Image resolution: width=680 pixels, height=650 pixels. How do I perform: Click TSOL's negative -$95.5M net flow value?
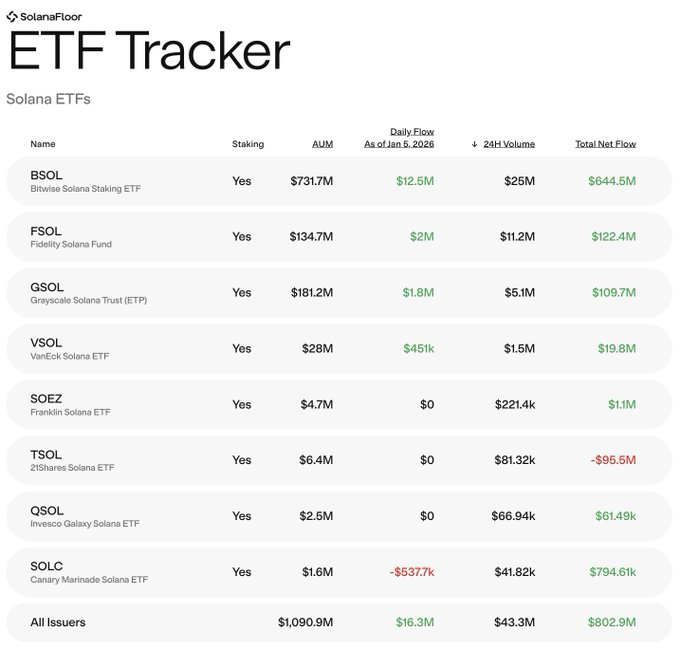613,460
